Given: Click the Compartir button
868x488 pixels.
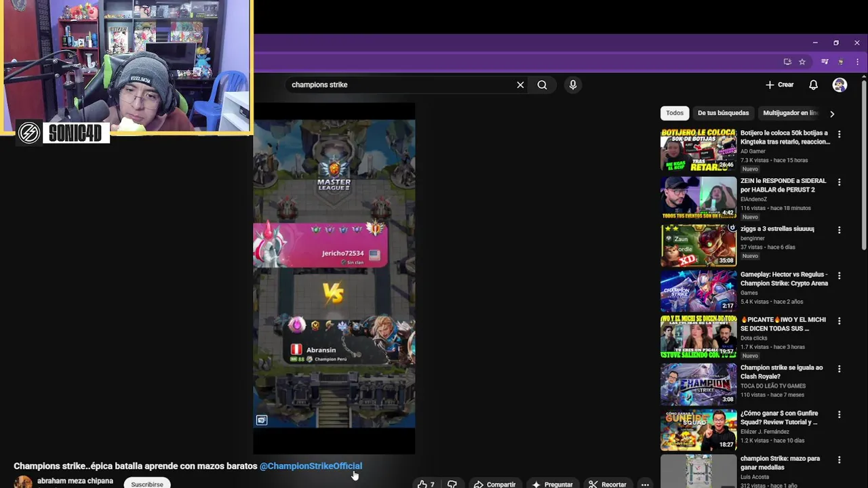Looking at the screenshot, I should click(495, 484).
